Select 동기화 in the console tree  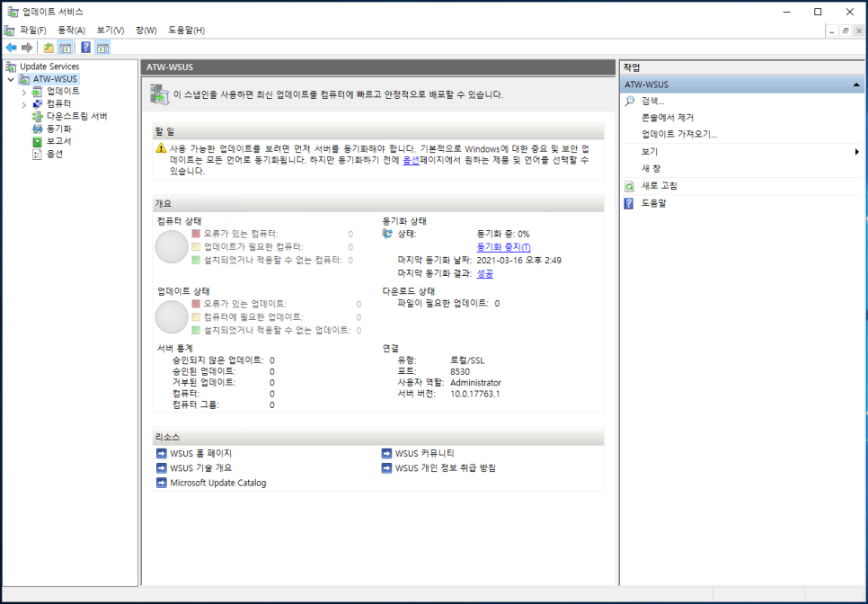58,129
